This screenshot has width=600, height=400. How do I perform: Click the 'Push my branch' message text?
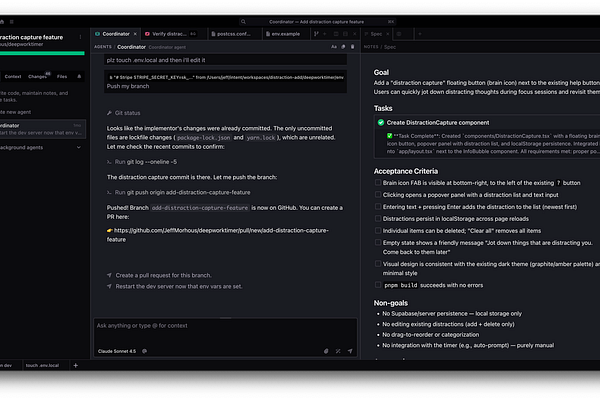pos(128,86)
